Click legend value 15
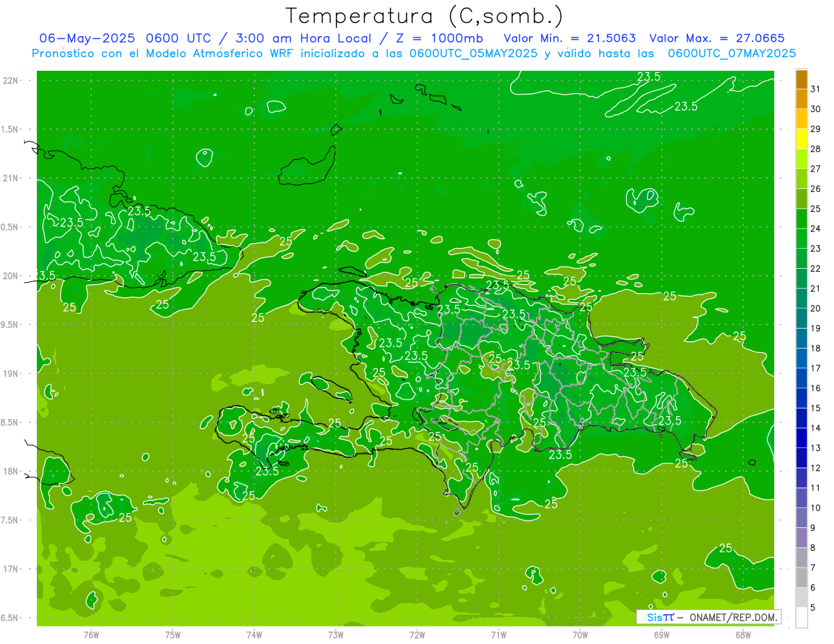This screenshot has height=644, width=834. coord(815,408)
